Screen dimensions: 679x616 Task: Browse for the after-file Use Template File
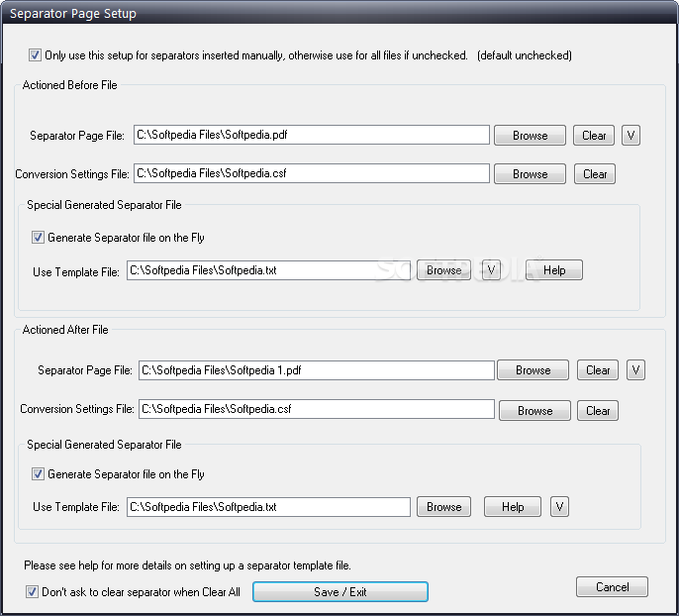443,507
